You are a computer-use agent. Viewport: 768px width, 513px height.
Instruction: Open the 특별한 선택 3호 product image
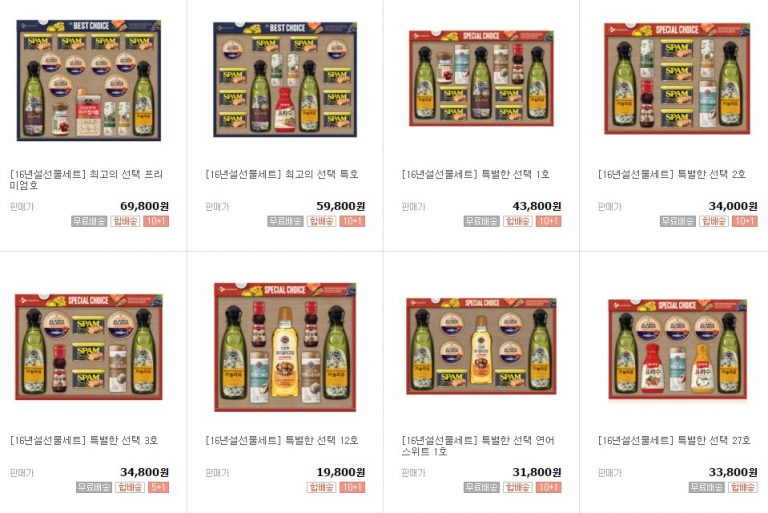pos(89,347)
